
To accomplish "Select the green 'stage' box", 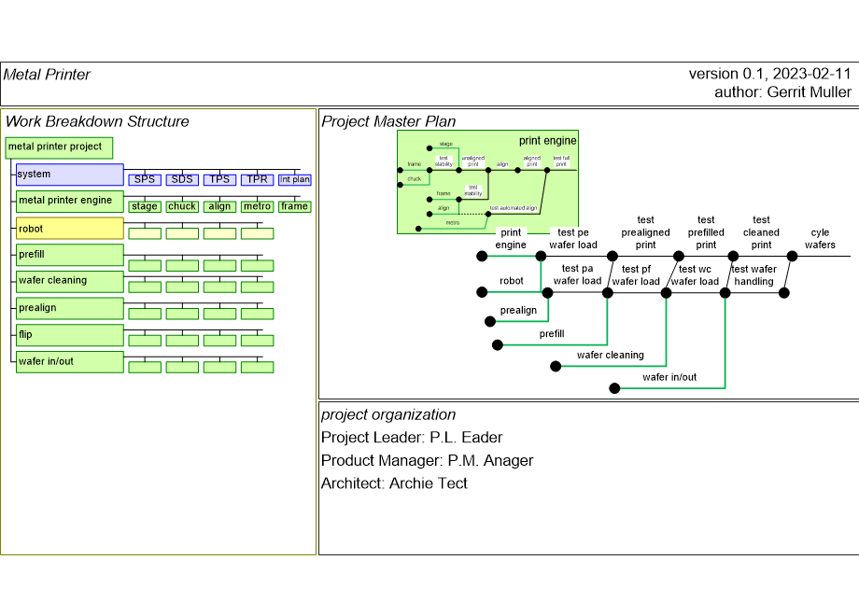I will 145,206.
